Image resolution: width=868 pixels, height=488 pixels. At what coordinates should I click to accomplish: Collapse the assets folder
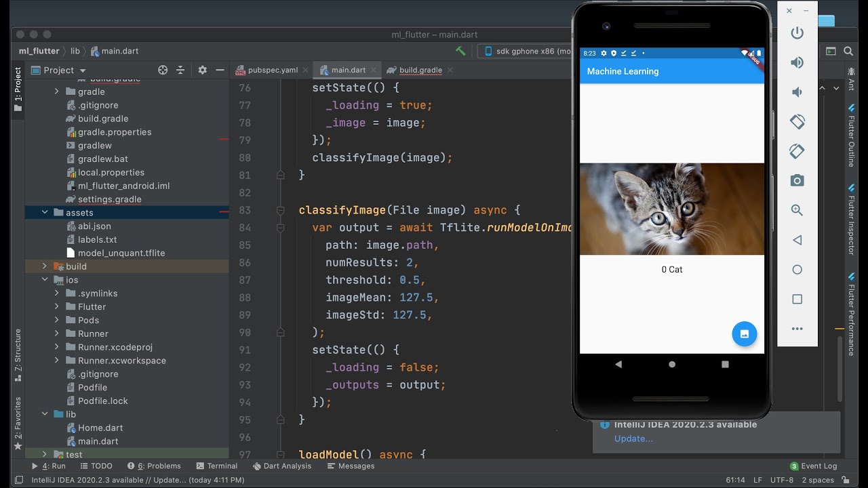click(x=45, y=212)
